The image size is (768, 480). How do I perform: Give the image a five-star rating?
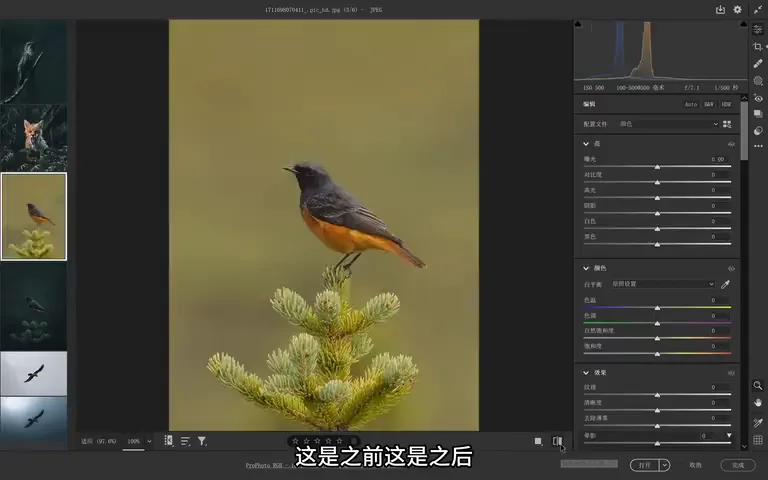[339, 441]
